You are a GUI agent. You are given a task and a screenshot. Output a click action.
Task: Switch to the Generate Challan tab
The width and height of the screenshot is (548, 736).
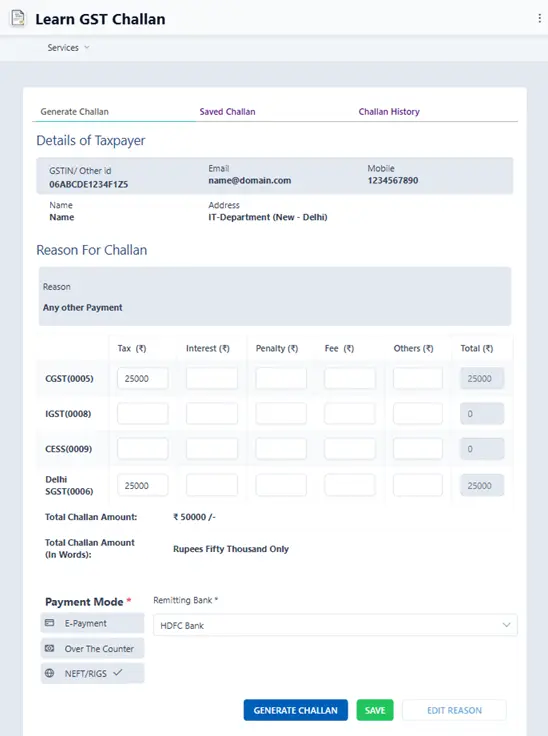pos(74,112)
